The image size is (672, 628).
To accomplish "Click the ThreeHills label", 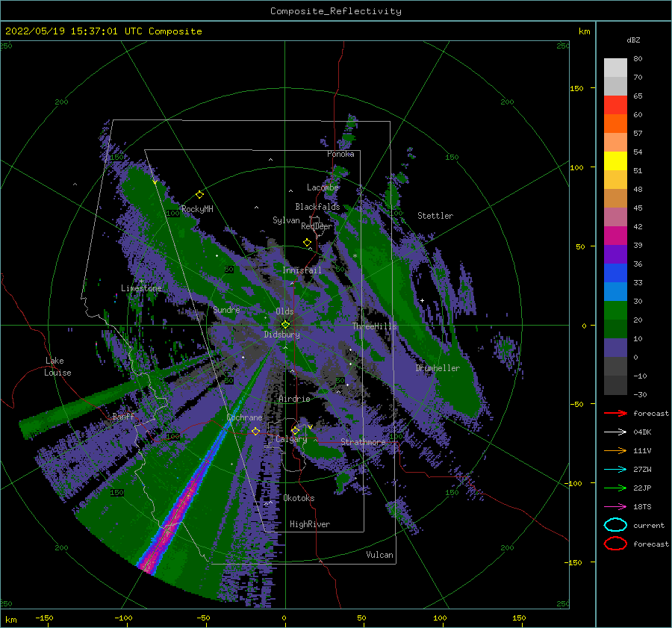I will [x=375, y=326].
